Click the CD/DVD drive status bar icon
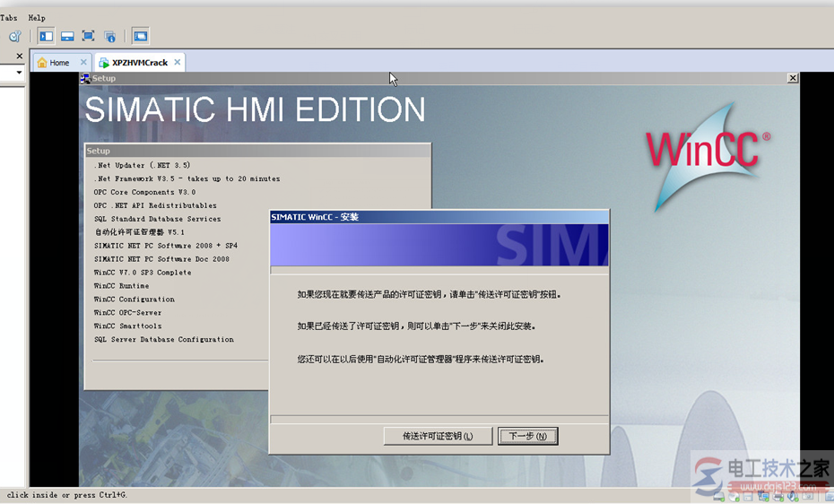The image size is (834, 504). point(734,497)
